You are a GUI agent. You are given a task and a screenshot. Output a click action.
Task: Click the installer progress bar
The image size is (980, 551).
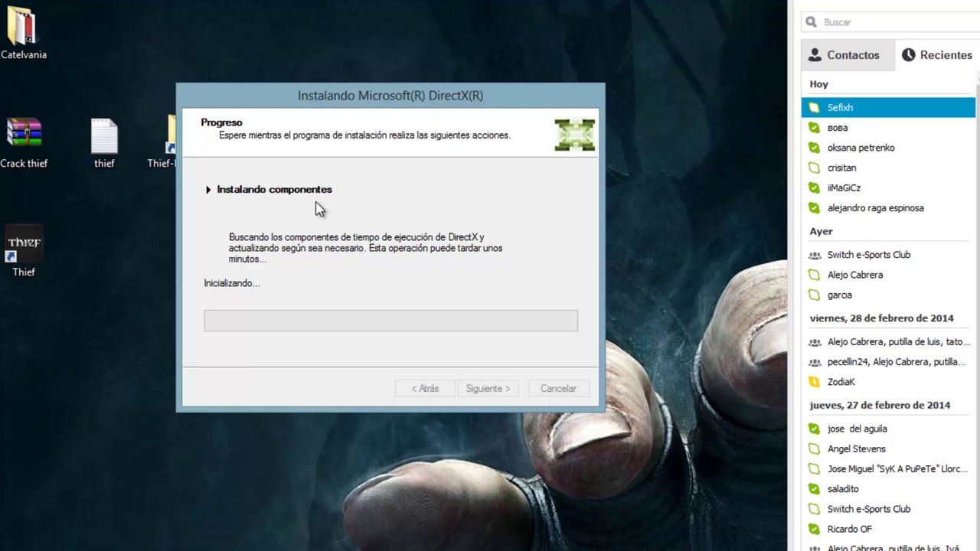[x=390, y=321]
